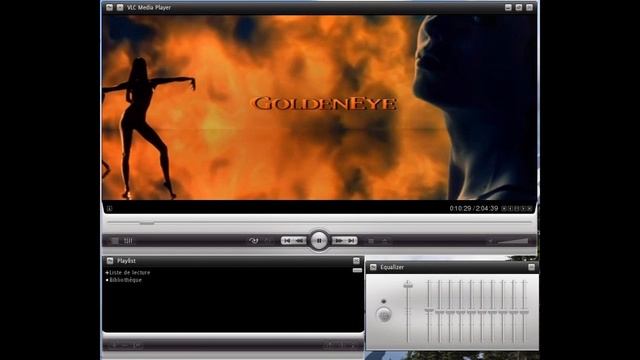Image resolution: width=640 pixels, height=360 pixels.
Task: Stop playback with the stop icon
Action: 371,241
